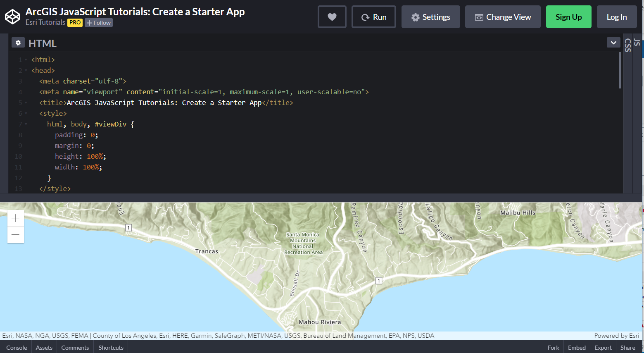Open the Console panel
The image size is (644, 353).
[x=17, y=348]
